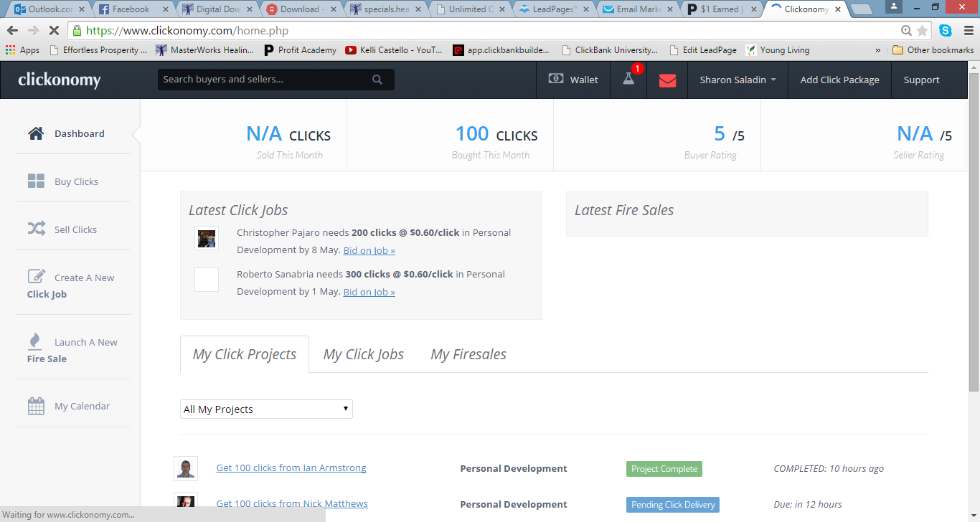Switch to the My Click Jobs tab

tap(364, 354)
